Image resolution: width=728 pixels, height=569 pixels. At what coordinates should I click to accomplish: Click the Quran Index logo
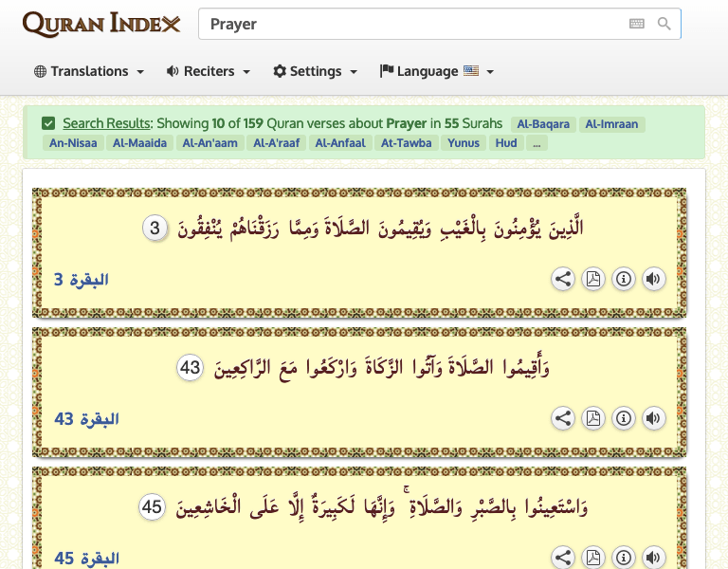pos(101,24)
